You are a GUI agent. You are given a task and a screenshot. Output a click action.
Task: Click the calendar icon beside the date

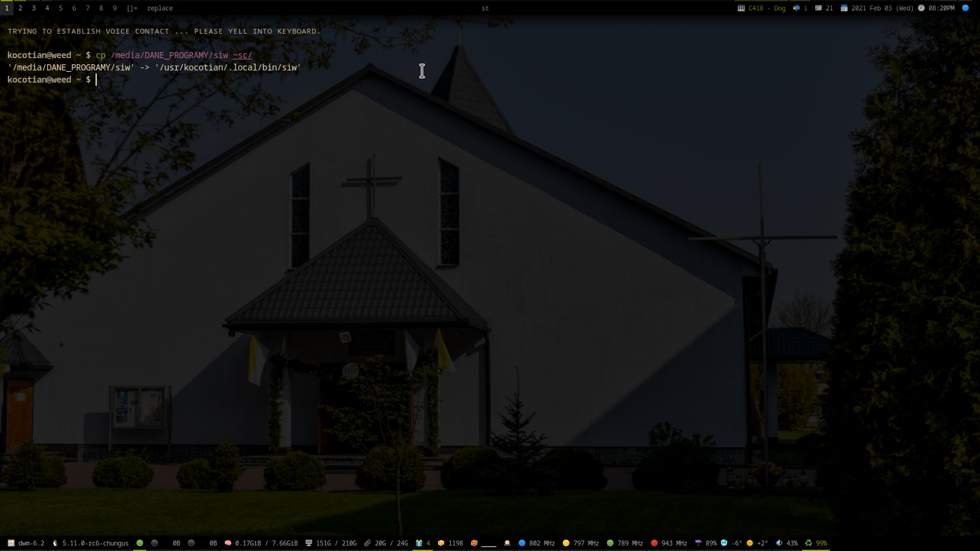(x=844, y=8)
